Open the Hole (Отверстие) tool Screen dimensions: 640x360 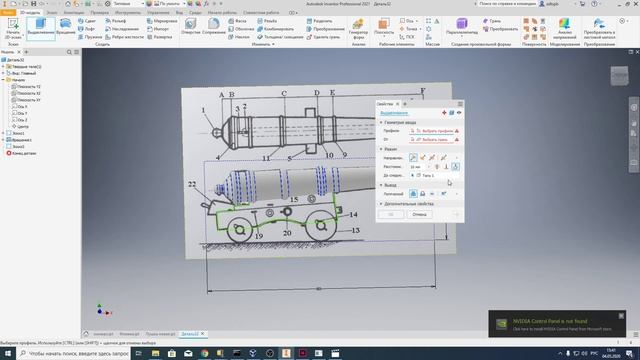click(x=191, y=27)
